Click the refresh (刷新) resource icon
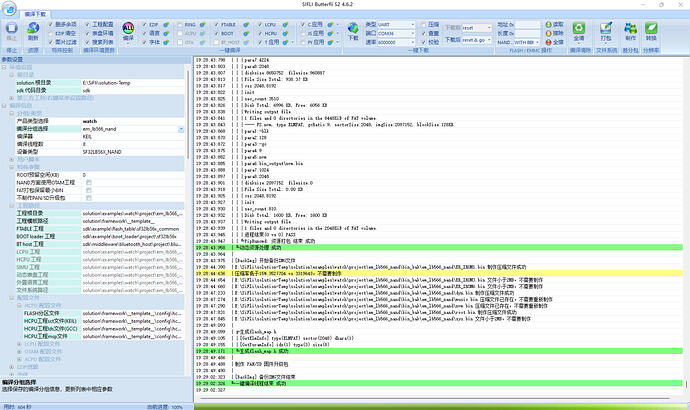The width and height of the screenshot is (690, 410). [33, 28]
